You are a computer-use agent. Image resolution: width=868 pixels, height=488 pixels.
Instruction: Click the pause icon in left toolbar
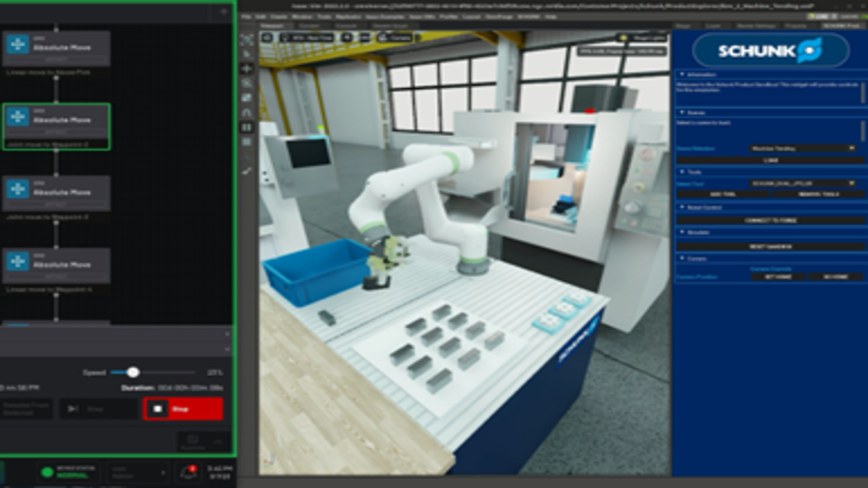[x=247, y=127]
